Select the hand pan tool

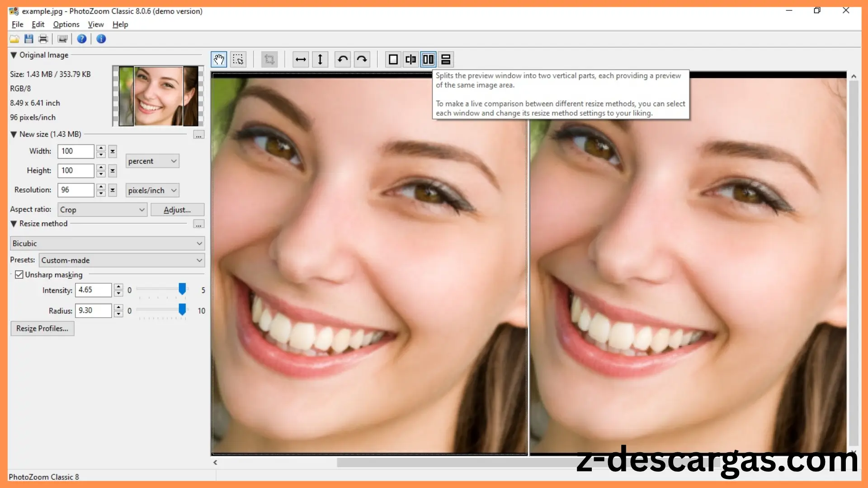tap(219, 59)
